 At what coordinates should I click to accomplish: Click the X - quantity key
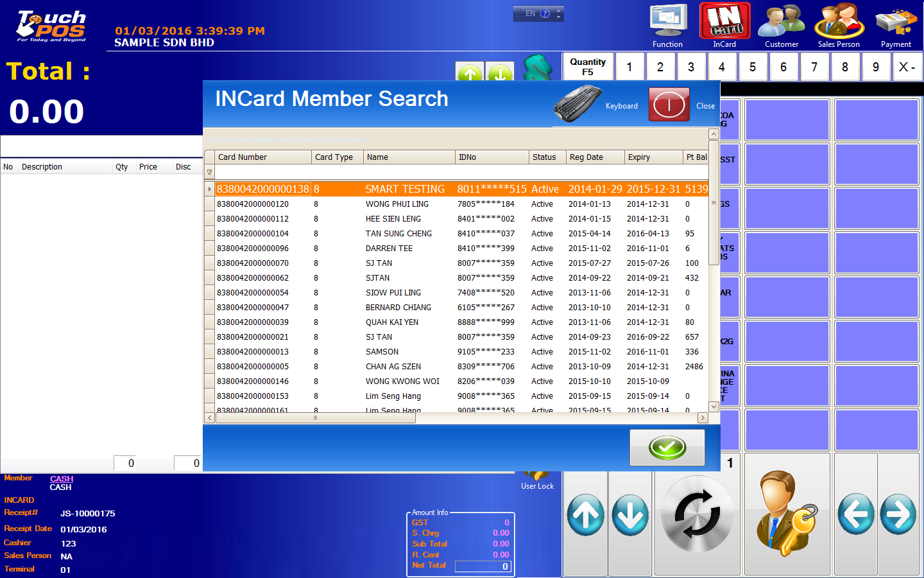[907, 67]
